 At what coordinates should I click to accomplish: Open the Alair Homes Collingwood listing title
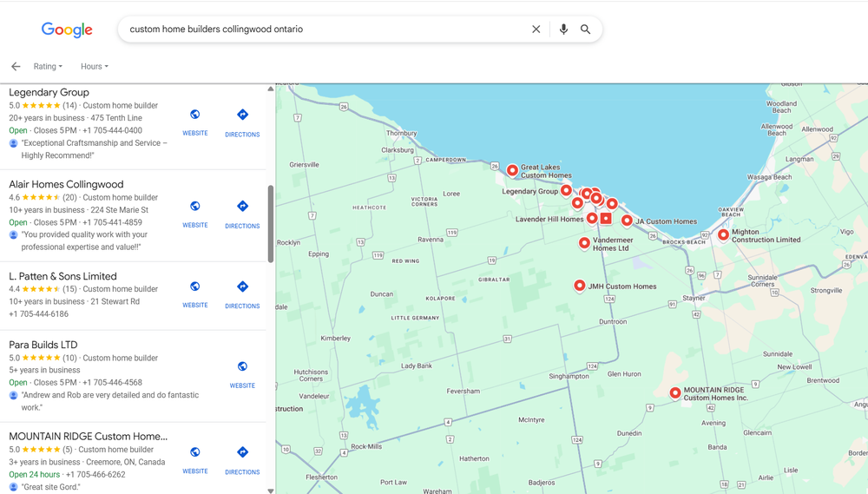(66, 184)
